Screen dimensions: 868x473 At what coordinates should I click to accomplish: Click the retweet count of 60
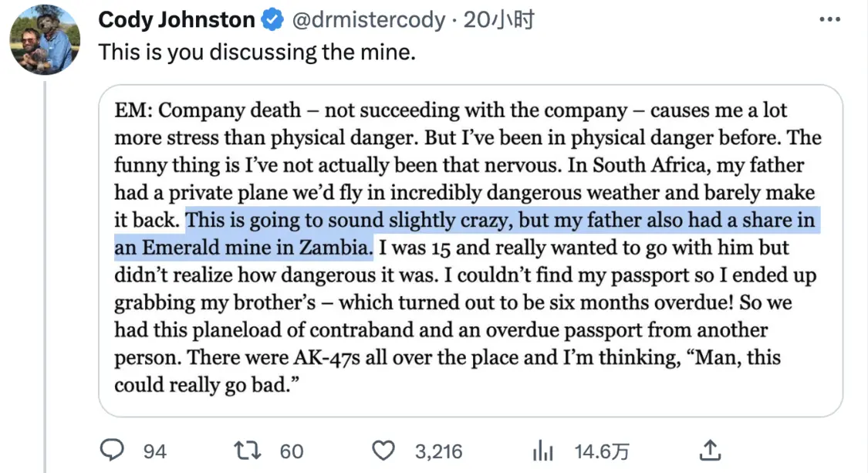point(292,451)
